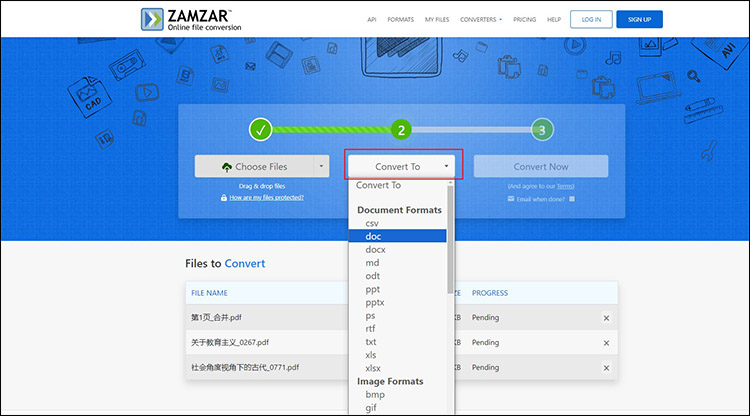The image size is (750, 416).
Task: Click the FILE NAME column header
Action: click(210, 293)
